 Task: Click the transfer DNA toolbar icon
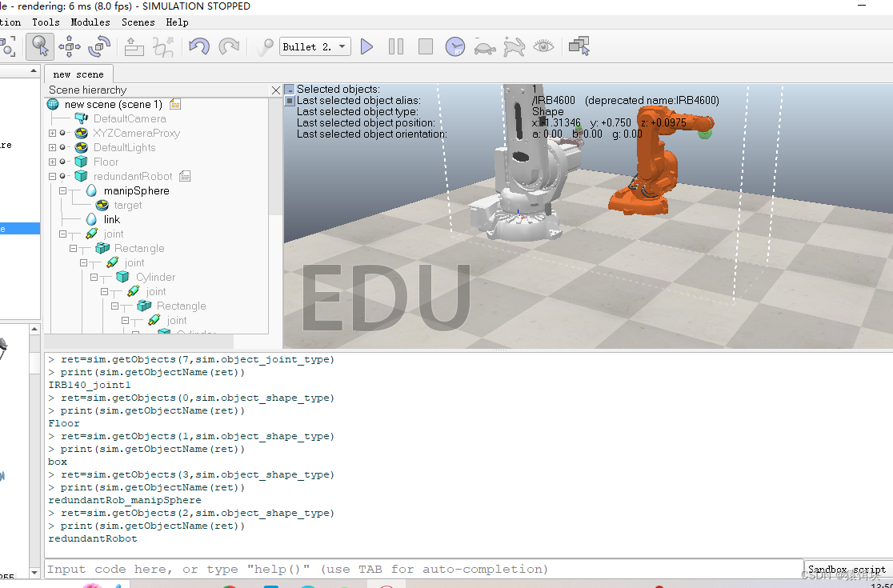163,46
